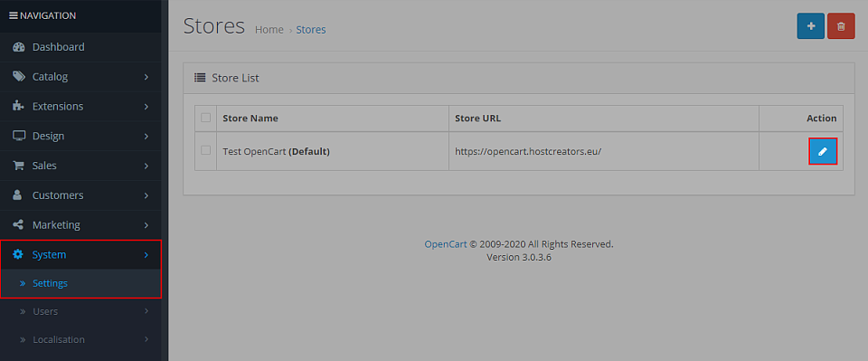Check the select-all checkbox in table header
The width and height of the screenshot is (868, 361).
206,118
